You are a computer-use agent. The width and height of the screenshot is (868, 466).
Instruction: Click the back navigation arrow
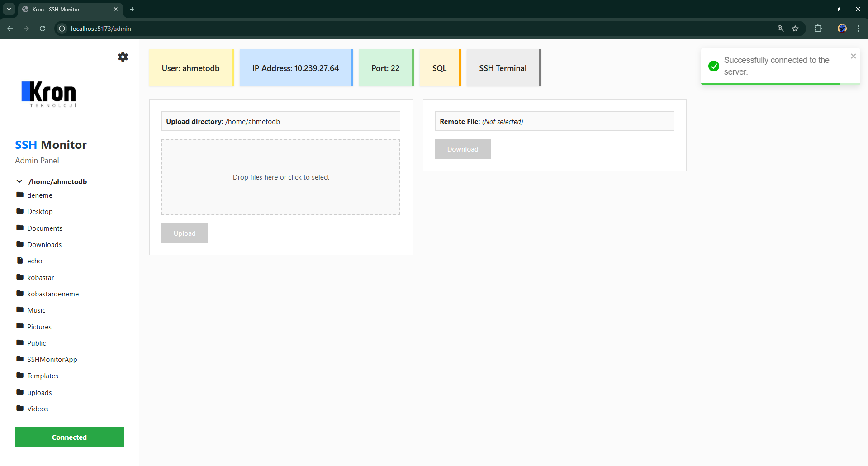coord(10,28)
